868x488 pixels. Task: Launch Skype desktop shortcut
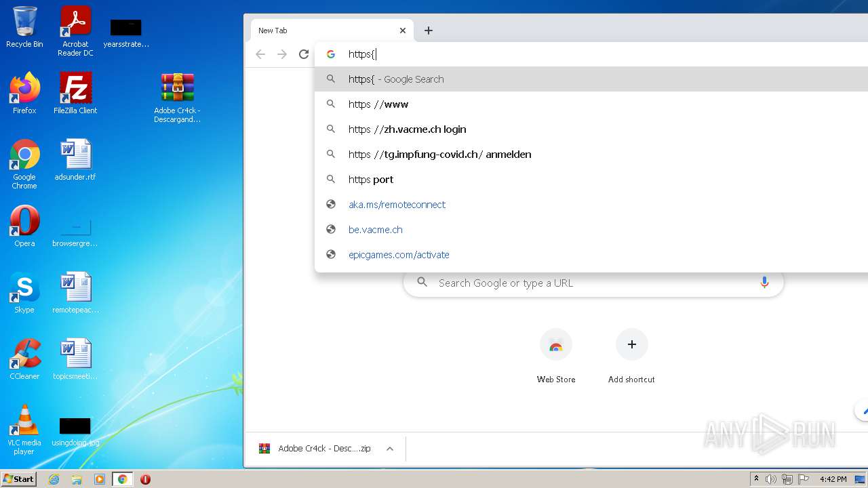click(x=24, y=293)
